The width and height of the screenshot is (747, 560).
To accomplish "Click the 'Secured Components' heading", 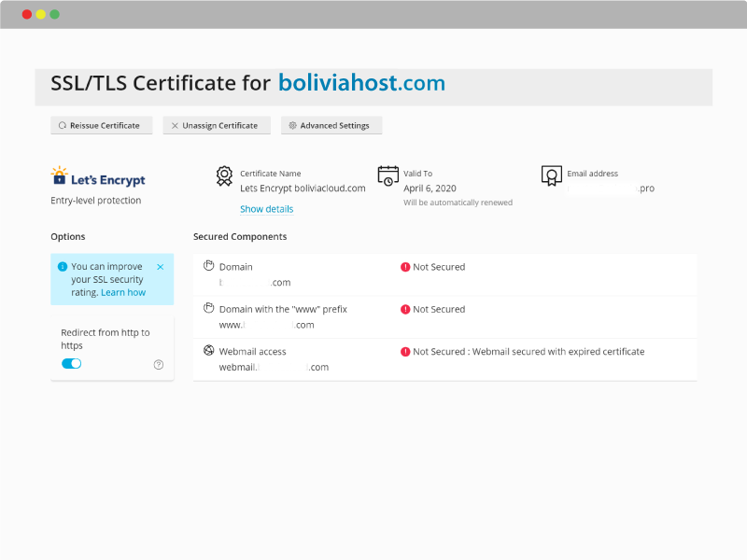I will coord(240,237).
